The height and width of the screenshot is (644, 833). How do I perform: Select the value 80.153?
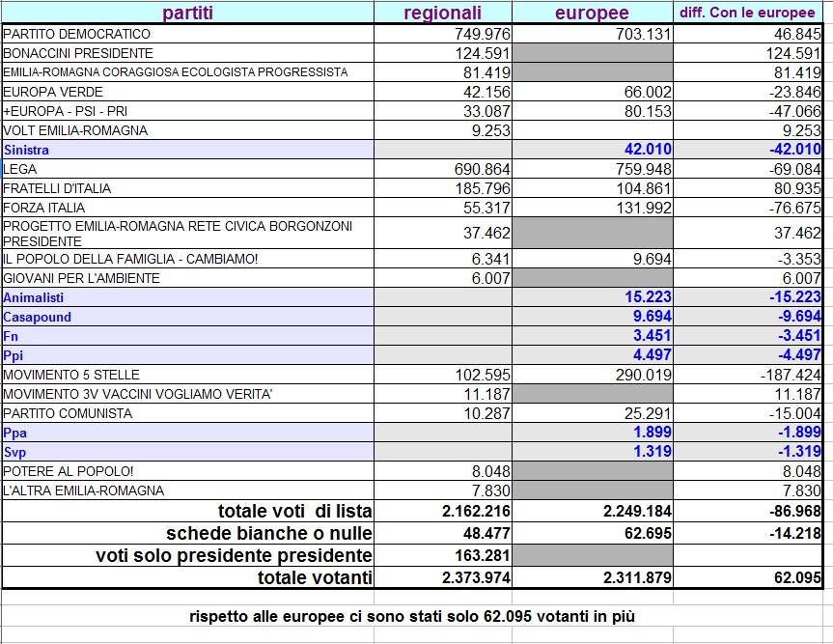(x=648, y=111)
